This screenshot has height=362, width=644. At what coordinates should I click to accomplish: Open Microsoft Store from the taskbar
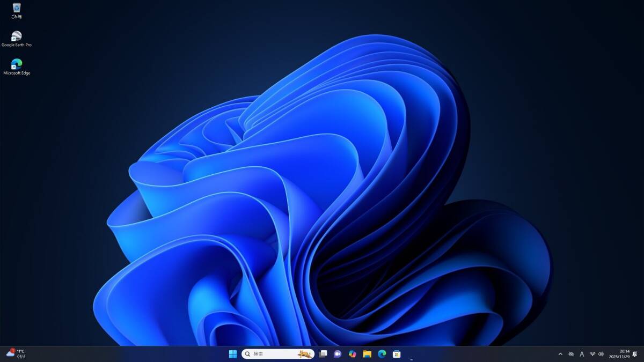coord(397,354)
